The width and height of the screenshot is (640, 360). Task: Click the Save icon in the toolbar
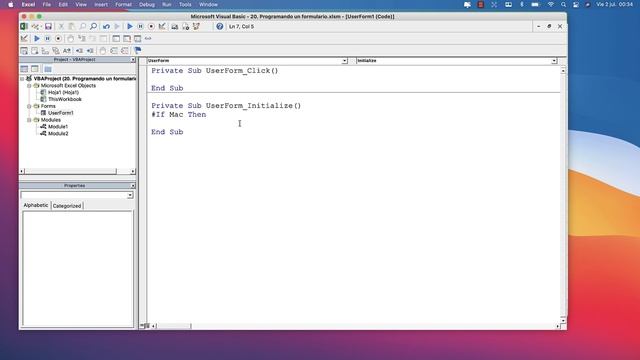(48, 27)
